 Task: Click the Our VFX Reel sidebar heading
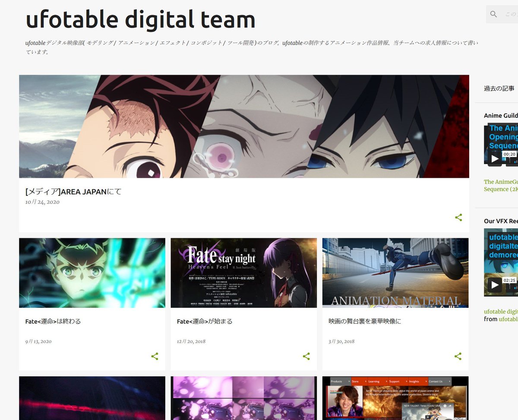[501, 221]
